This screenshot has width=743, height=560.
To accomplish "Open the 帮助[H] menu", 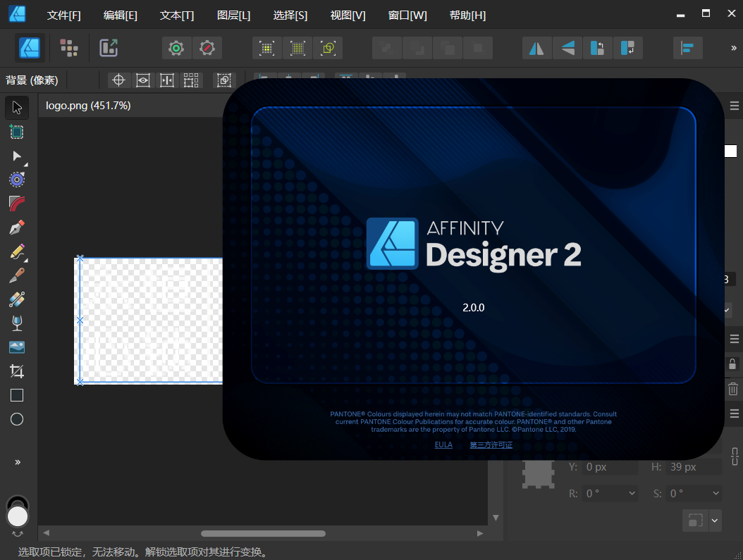I will tap(467, 15).
